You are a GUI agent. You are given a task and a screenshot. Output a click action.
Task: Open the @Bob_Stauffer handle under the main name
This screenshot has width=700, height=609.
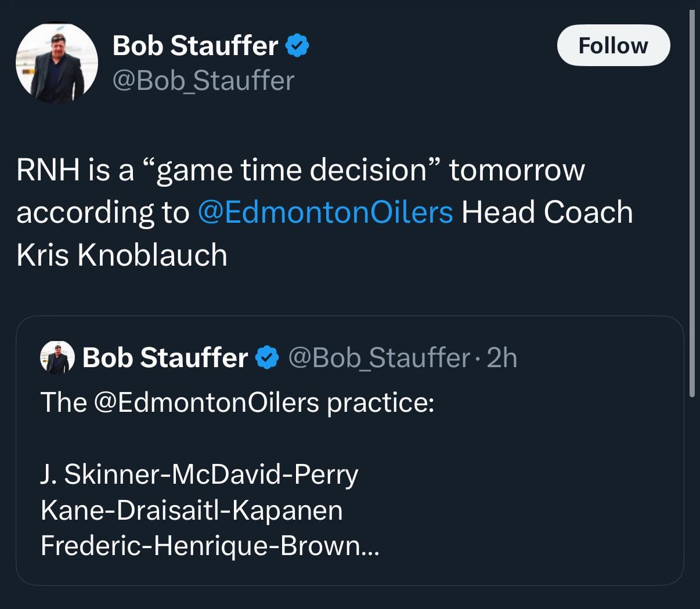(203, 81)
